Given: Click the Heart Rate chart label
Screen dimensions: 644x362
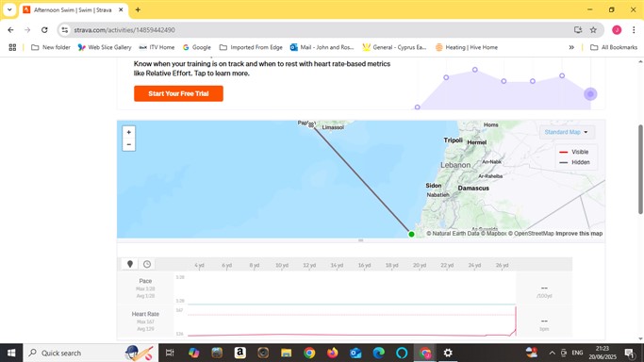Looking at the screenshot, I should click(145, 314).
